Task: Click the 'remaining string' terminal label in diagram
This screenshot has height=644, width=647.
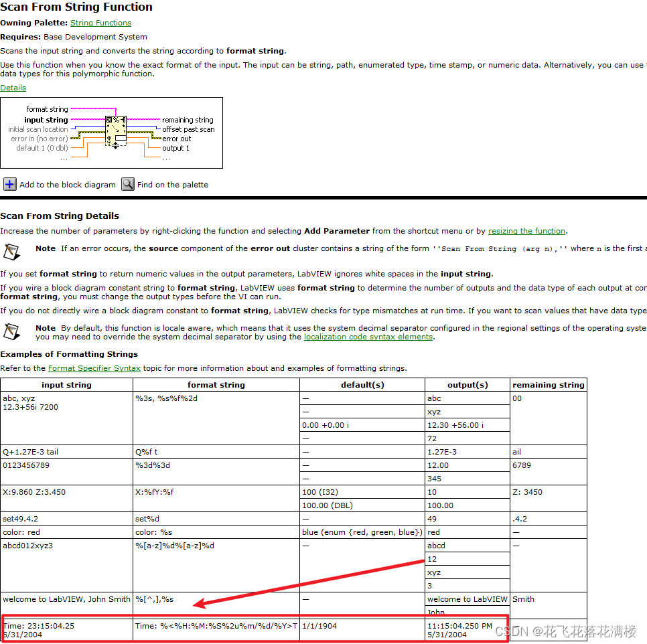Action: 188,120
